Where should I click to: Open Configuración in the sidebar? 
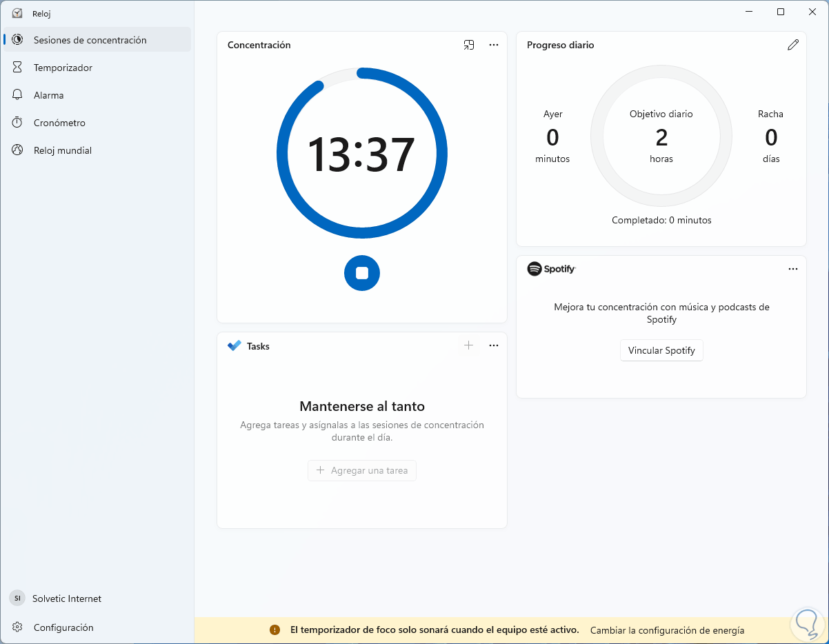97,627
